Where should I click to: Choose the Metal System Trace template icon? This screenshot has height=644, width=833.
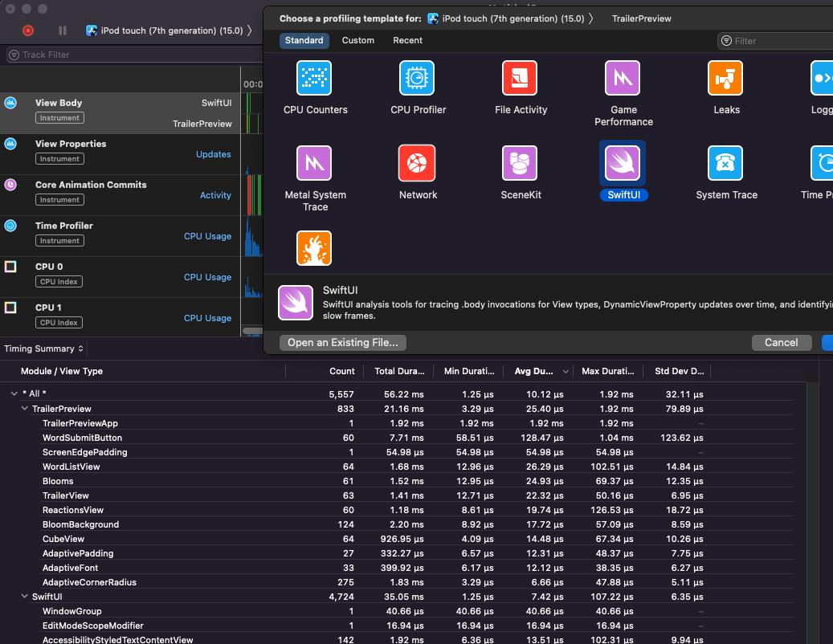[314, 163]
